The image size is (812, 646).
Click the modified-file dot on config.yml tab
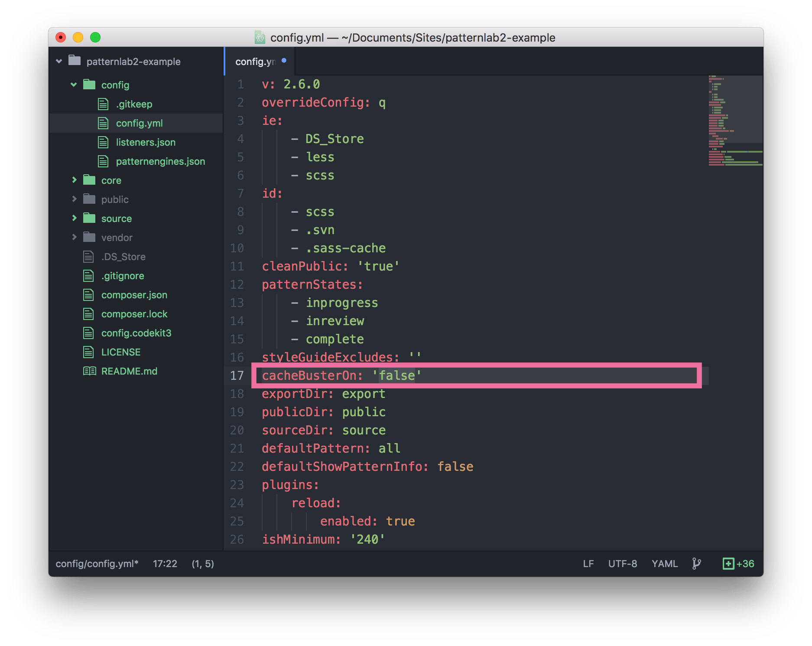284,61
